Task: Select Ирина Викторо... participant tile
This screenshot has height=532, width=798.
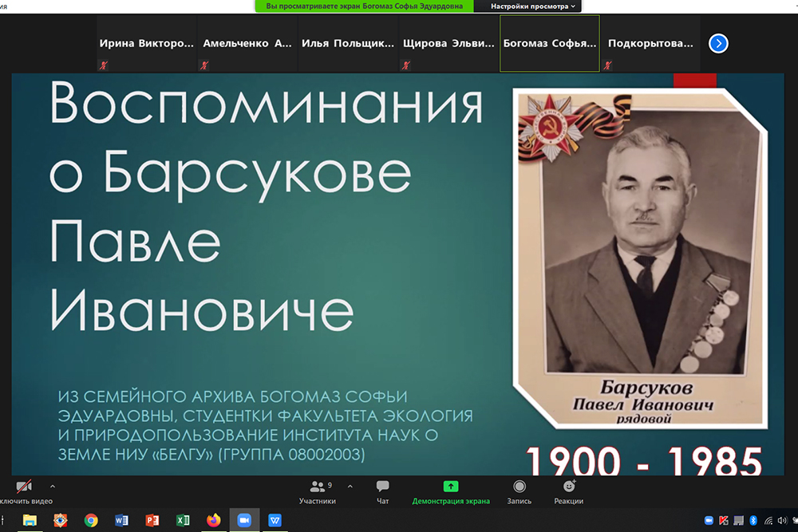Action: [146, 44]
